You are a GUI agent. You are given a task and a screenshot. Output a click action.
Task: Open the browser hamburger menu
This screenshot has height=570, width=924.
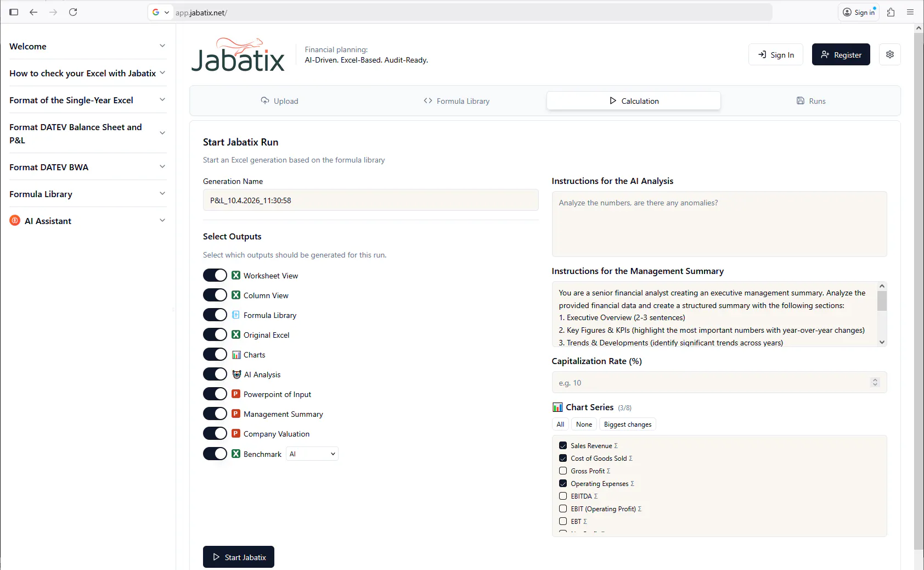point(910,12)
